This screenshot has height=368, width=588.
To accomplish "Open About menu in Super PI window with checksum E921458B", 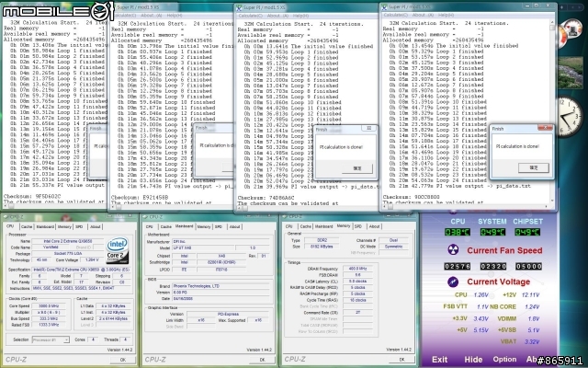I will (x=151, y=16).
